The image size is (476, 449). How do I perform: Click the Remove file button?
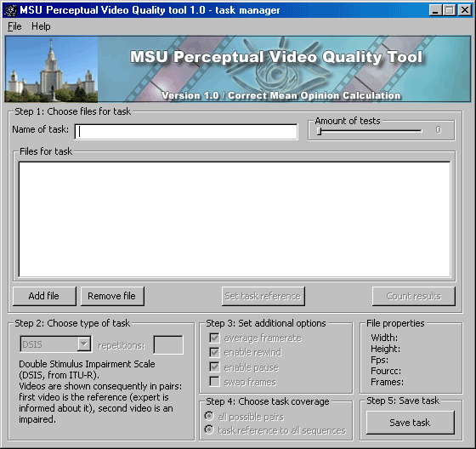coord(112,296)
